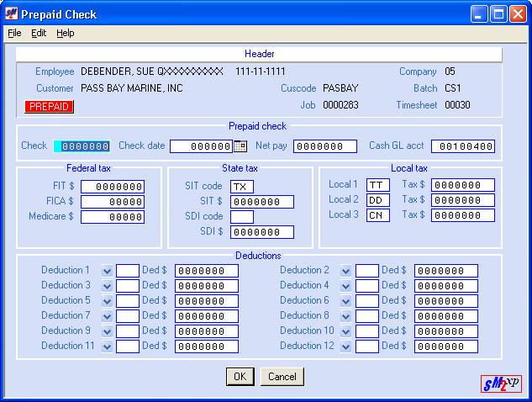This screenshot has width=532, height=402.
Task: Click the SSN 111-11-1111
Action: pos(261,71)
